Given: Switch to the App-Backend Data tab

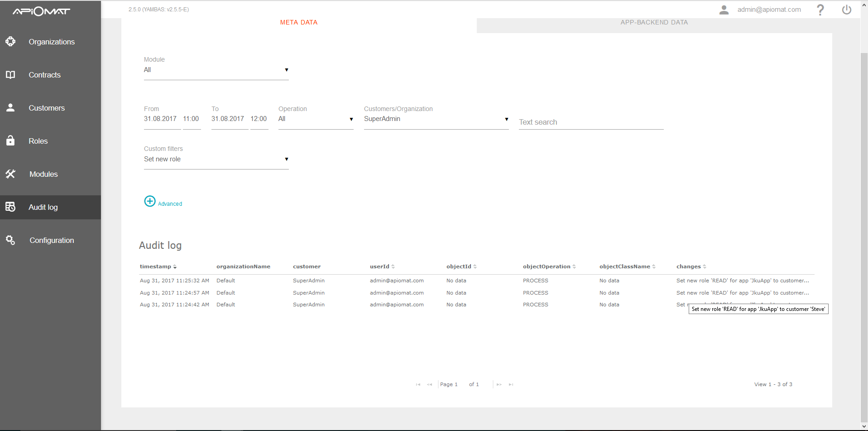Looking at the screenshot, I should tap(654, 23).
